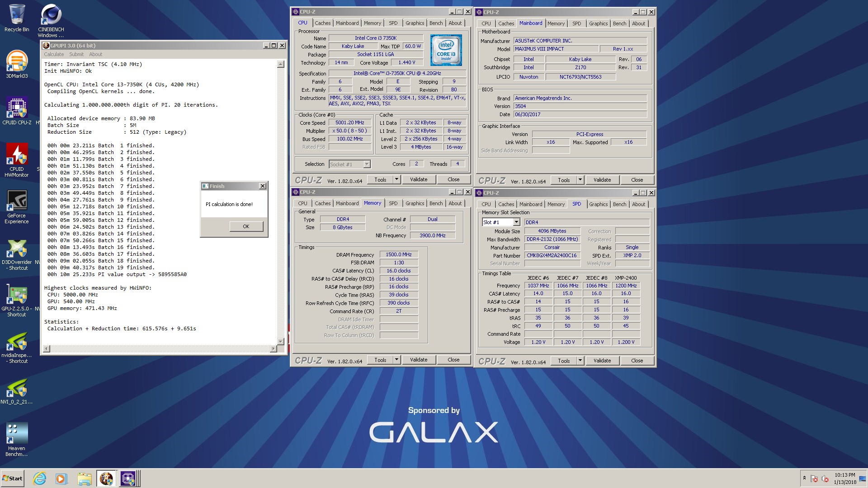Click DRAM Frequency value 1500.0 MHz

point(399,254)
